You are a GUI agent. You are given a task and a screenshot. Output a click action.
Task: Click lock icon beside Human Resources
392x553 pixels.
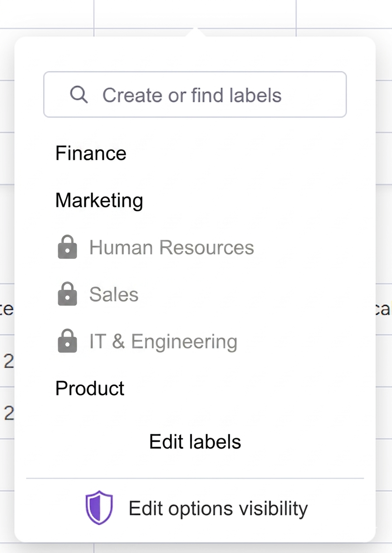point(67,247)
